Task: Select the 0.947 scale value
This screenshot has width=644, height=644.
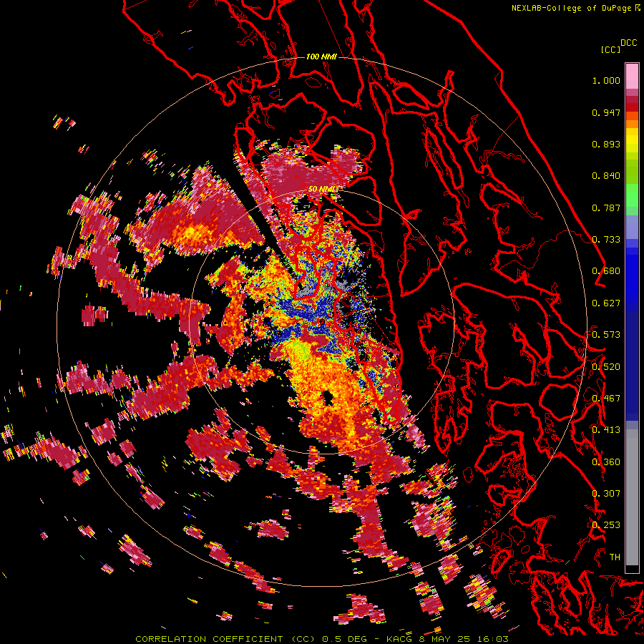Action: pyautogui.click(x=606, y=112)
